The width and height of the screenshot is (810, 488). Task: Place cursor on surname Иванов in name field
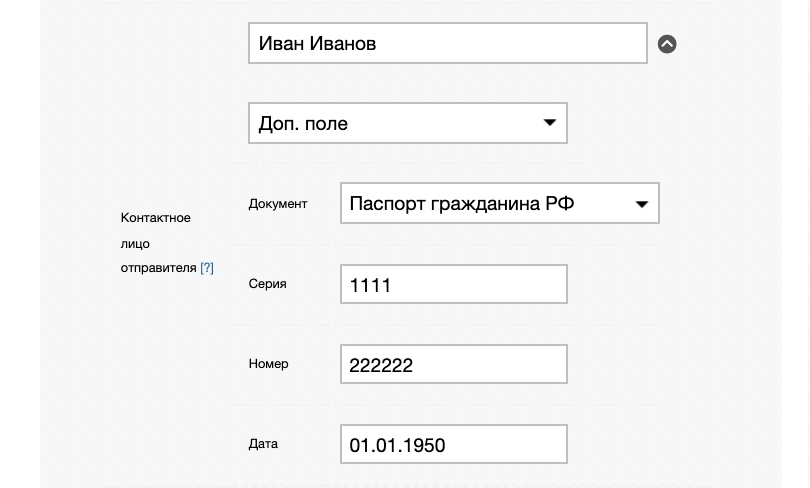pos(343,44)
